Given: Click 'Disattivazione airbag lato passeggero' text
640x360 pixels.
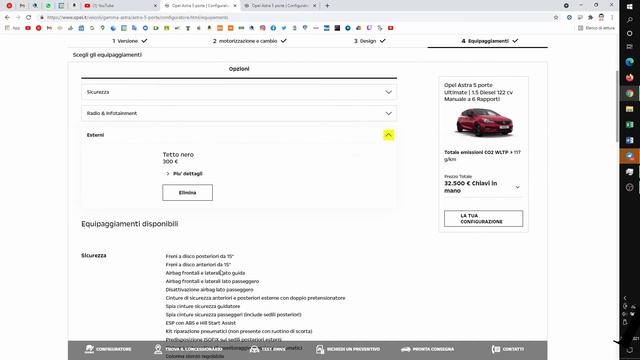Looking at the screenshot, I should click(209, 290).
